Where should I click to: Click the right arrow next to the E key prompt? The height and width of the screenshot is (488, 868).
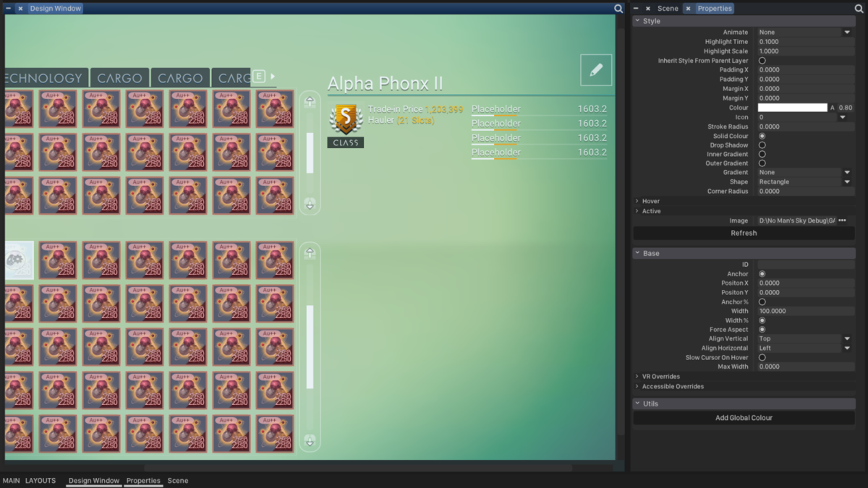pos(273,77)
